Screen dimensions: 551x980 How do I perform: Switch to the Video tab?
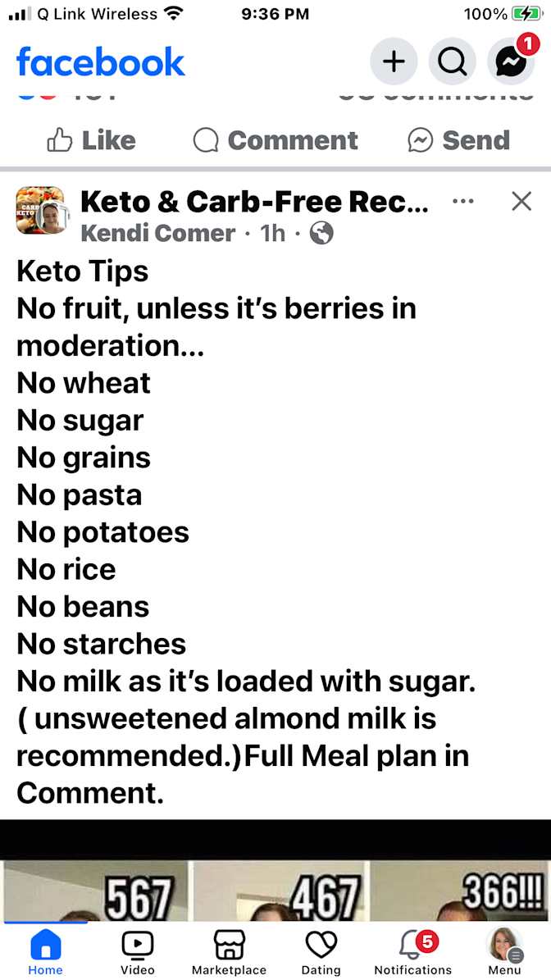(138, 951)
